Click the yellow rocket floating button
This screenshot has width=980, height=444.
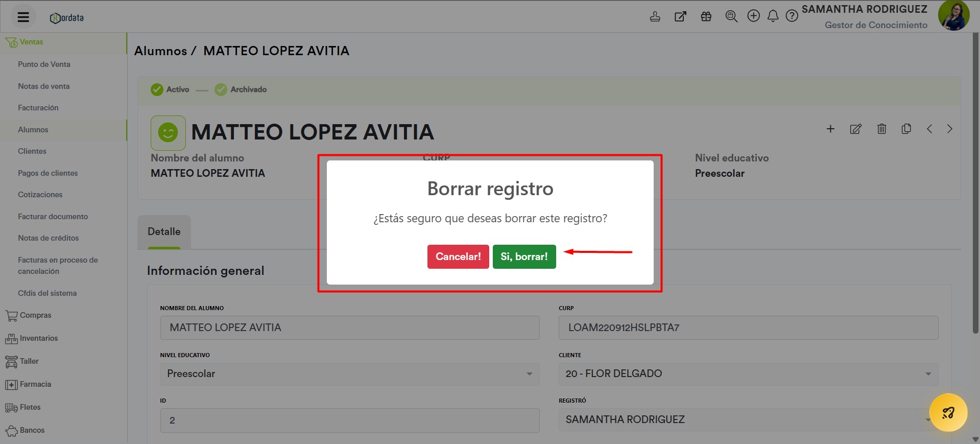[948, 412]
